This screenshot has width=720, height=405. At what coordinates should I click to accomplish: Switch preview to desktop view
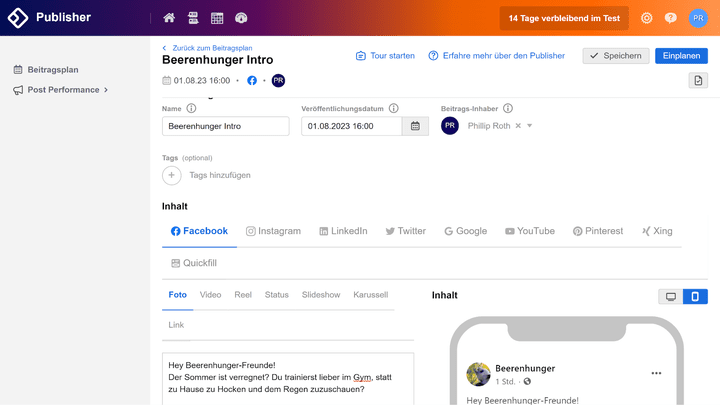(671, 297)
